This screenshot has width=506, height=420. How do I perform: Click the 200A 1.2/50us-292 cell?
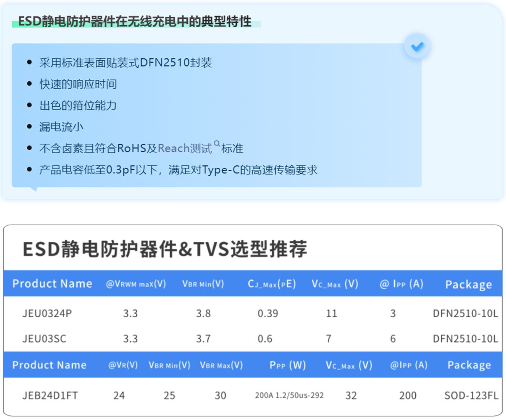tap(289, 395)
